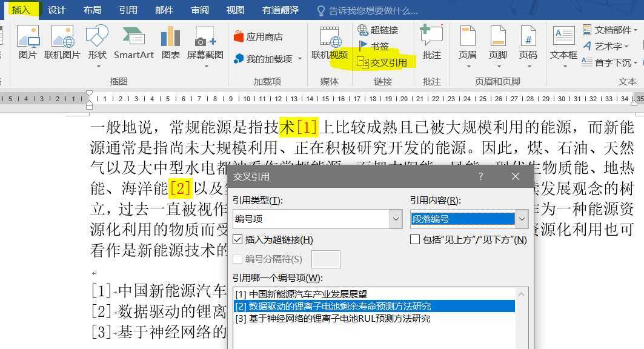Viewport: 644px width, 349px height.
Task: Switch to the 插入 ribbon tab
Action: [21, 10]
